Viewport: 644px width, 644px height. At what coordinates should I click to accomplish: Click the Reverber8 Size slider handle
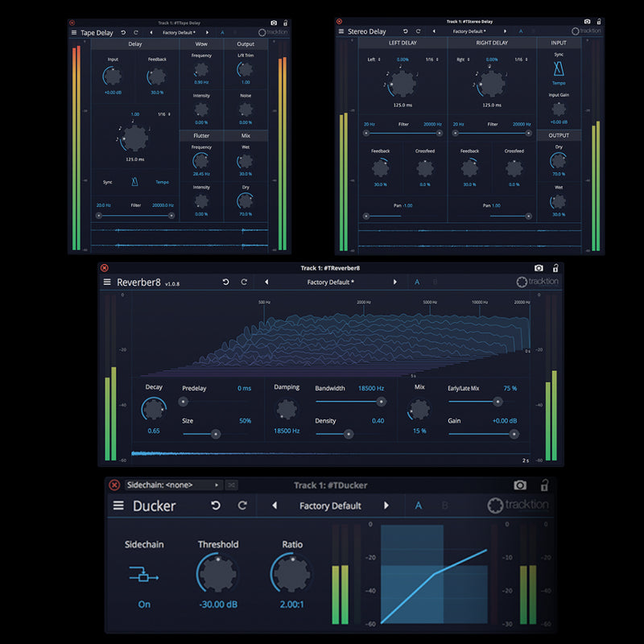point(215,434)
